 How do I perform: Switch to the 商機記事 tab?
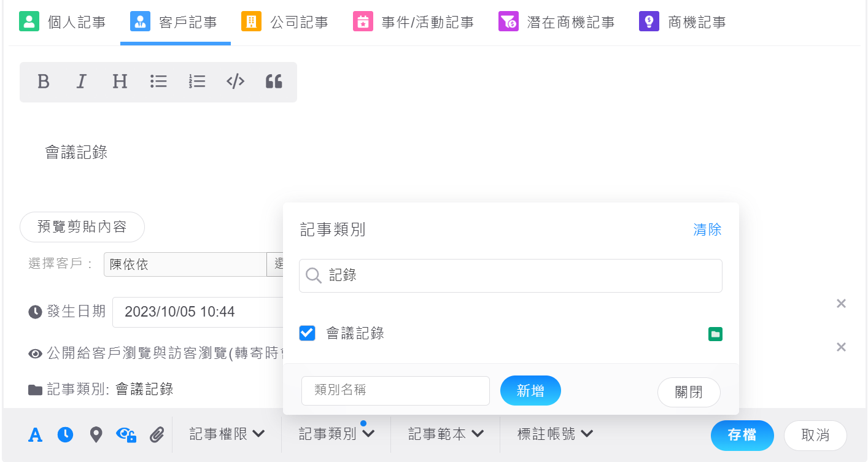(x=683, y=23)
